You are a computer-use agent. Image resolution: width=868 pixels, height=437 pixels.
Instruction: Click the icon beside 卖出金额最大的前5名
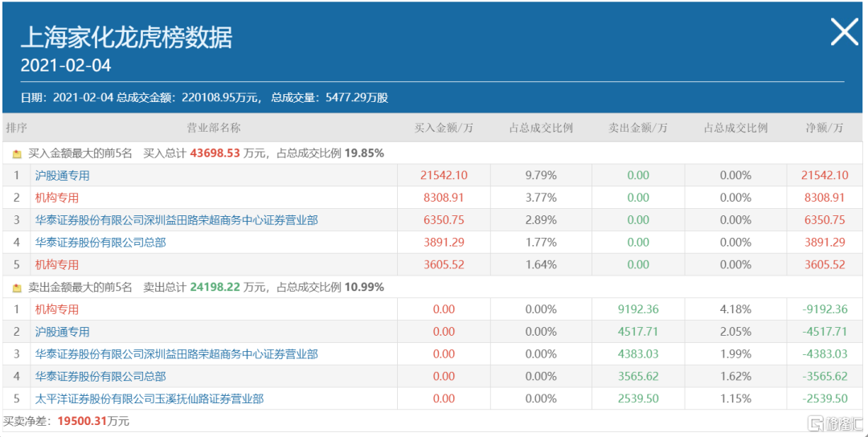click(17, 288)
